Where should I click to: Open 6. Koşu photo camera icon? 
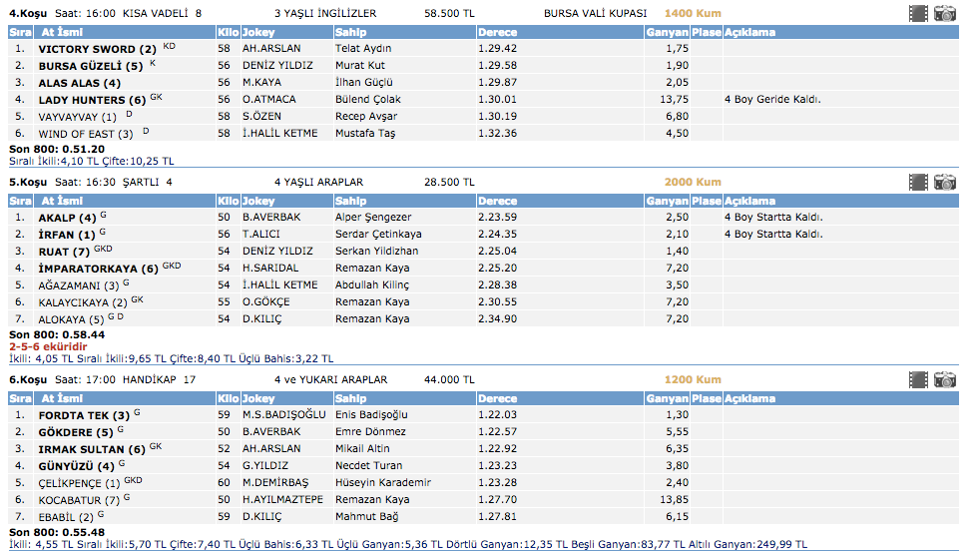(x=944, y=380)
